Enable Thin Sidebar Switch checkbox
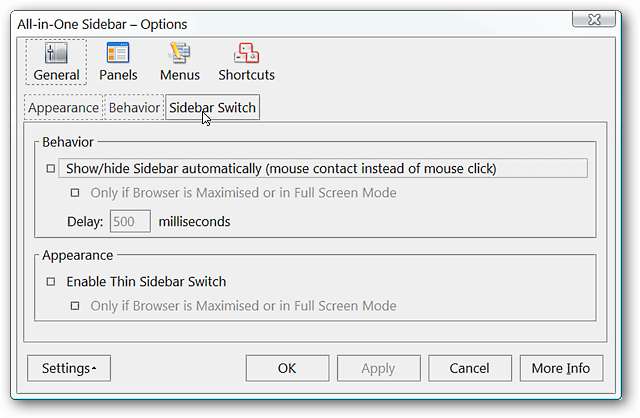This screenshot has width=640, height=418. 51,282
